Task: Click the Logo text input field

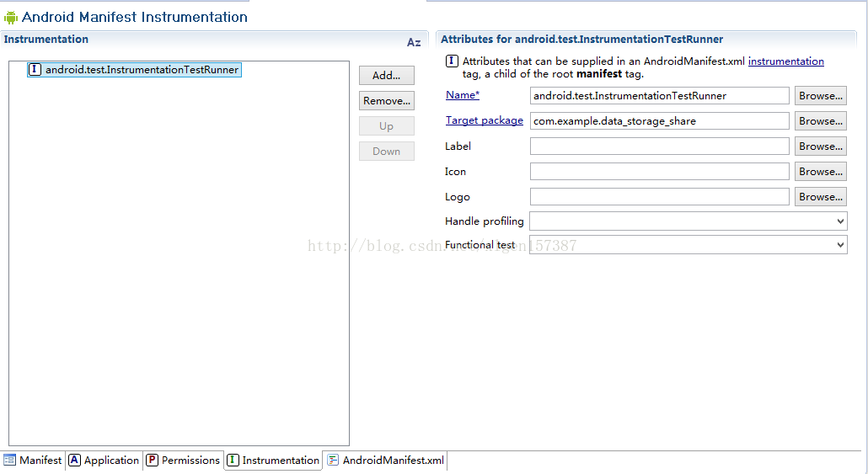Action: click(659, 197)
